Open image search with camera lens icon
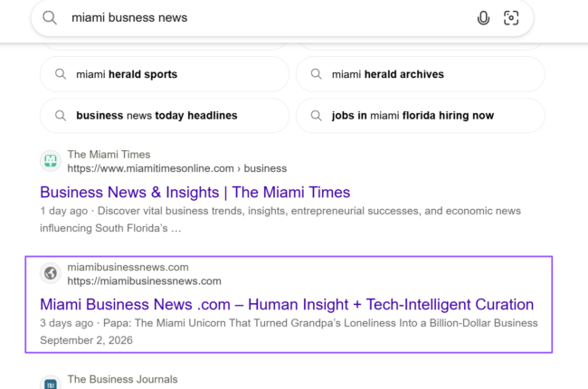This screenshot has height=389, width=588. (x=511, y=17)
